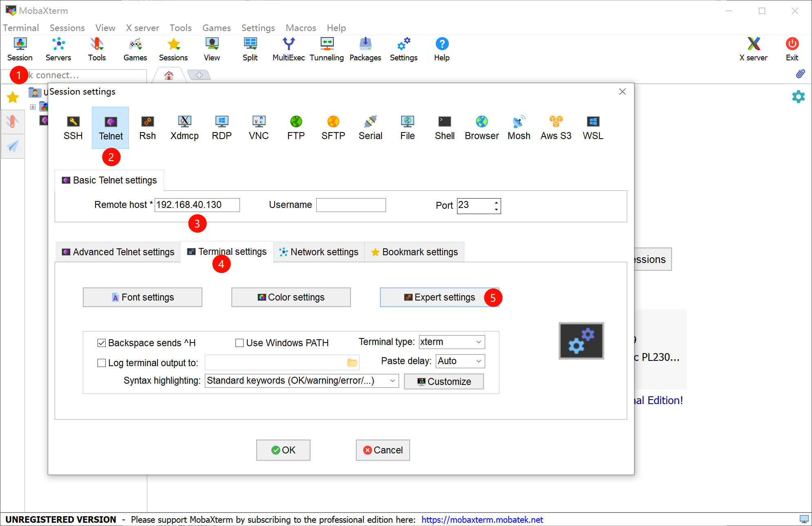Image resolution: width=812 pixels, height=526 pixels.
Task: Click the Expert settings button
Action: (x=439, y=297)
